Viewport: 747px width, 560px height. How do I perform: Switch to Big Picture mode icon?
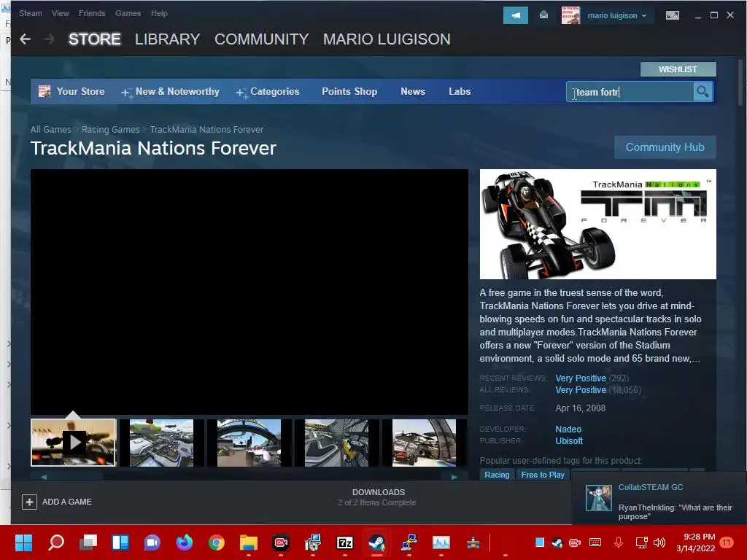(x=672, y=15)
